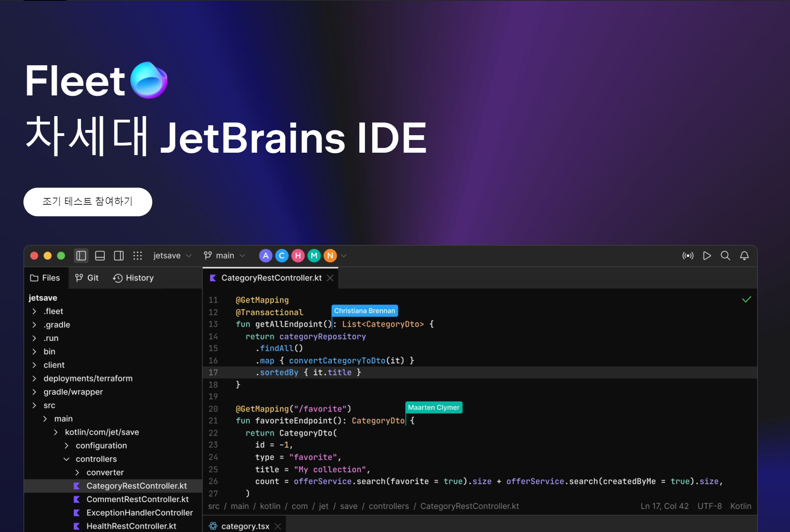Click the branch icon beside main

pyautogui.click(x=208, y=255)
